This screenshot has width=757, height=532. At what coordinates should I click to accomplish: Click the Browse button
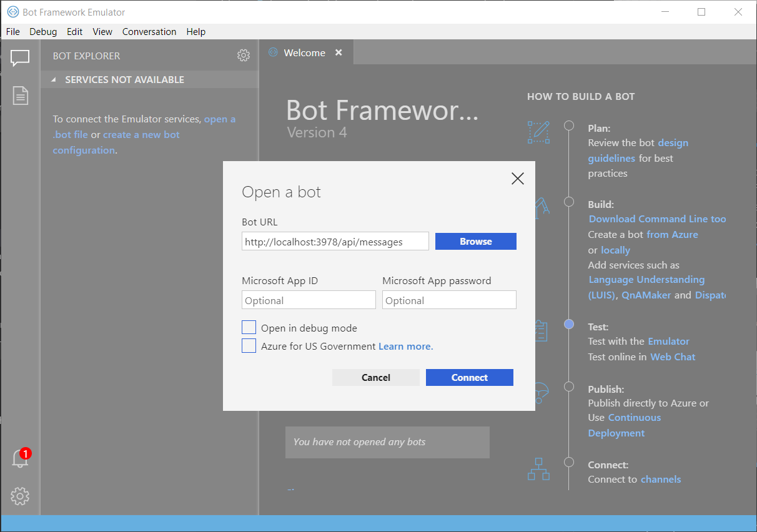pos(475,242)
